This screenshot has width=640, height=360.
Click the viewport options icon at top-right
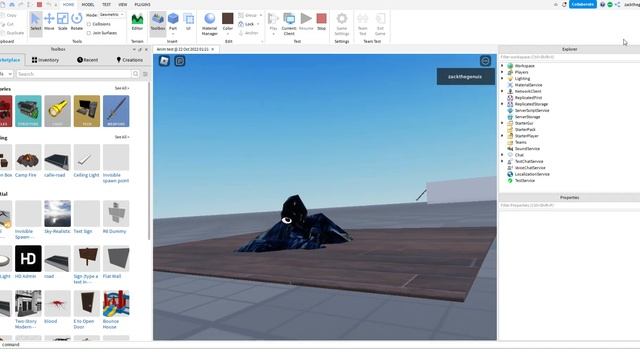(x=485, y=61)
